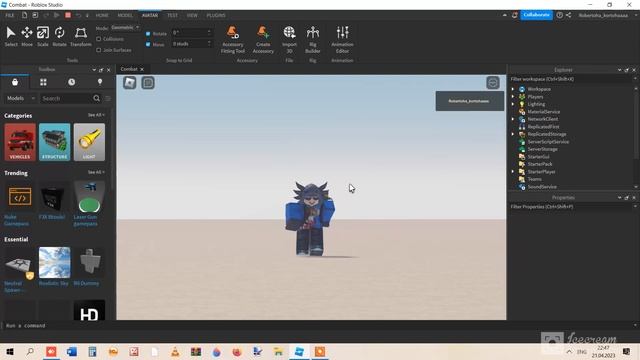This screenshot has height=360, width=640.
Task: Switch to the VIEW ribbon tab
Action: [x=192, y=15]
